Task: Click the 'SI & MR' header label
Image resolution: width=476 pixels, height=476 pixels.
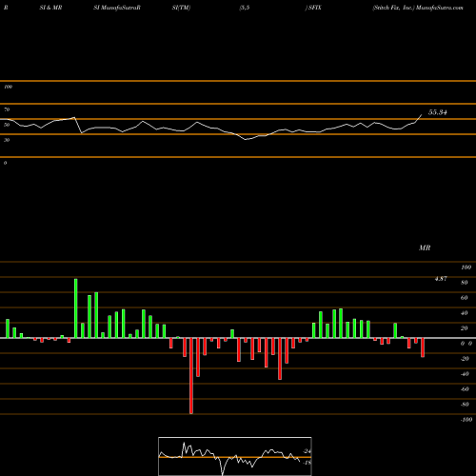Action: tap(50, 8)
